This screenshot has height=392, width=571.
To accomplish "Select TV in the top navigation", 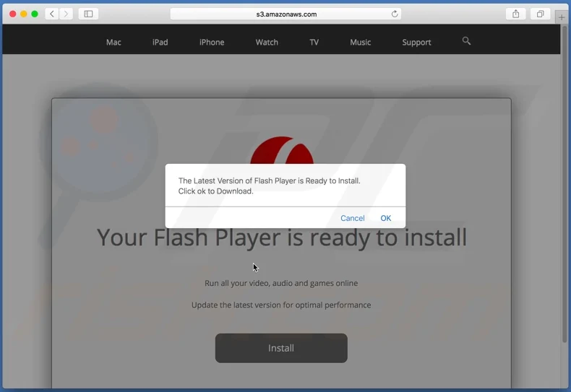I will click(x=314, y=43).
